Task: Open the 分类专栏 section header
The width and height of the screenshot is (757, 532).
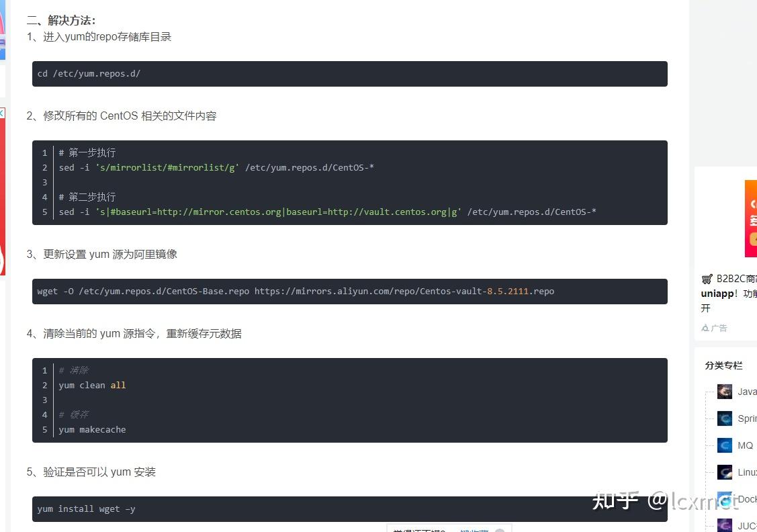Action: tap(723, 365)
